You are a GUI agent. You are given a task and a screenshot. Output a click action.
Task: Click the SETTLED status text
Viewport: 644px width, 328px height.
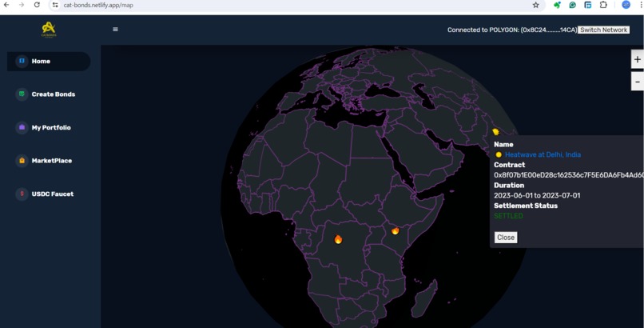click(x=508, y=216)
